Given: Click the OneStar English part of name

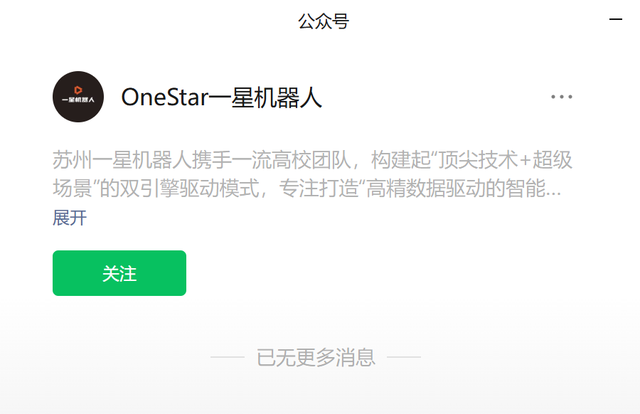Looking at the screenshot, I should [x=165, y=97].
